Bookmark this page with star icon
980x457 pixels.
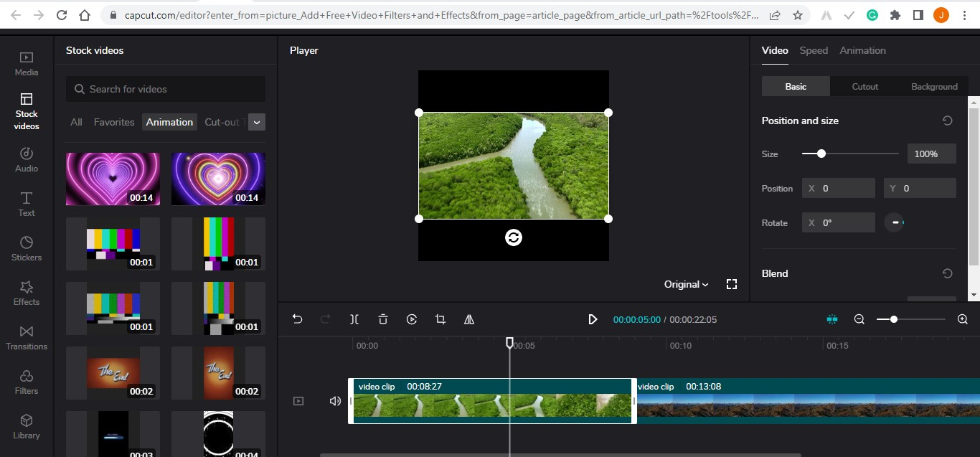coord(798,14)
